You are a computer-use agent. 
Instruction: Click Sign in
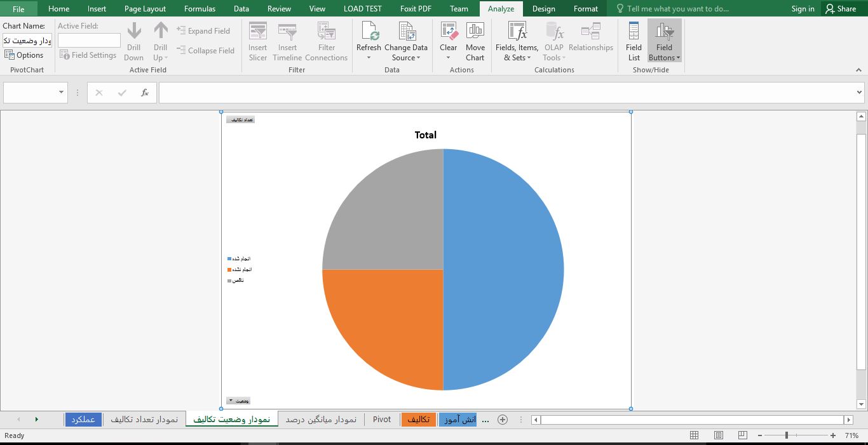pos(803,9)
